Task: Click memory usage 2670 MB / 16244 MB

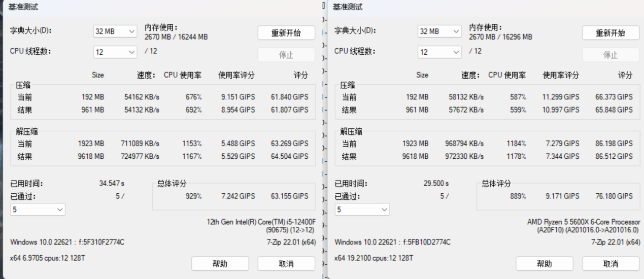Action: point(176,37)
